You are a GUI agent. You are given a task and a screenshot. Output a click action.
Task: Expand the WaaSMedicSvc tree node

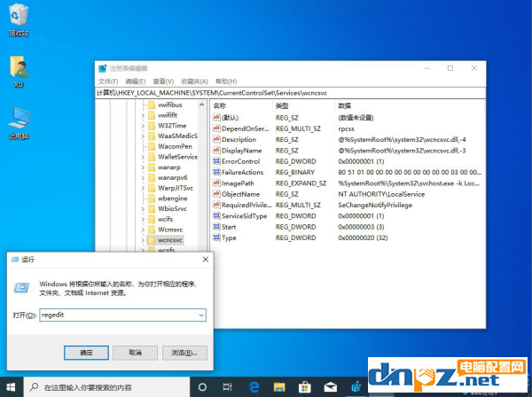coord(143,136)
